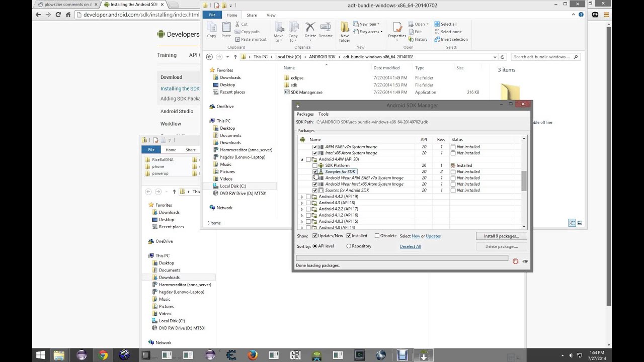Click the refresh icon beside address bar
Image resolution: width=644 pixels, height=362 pixels.
(502, 57)
